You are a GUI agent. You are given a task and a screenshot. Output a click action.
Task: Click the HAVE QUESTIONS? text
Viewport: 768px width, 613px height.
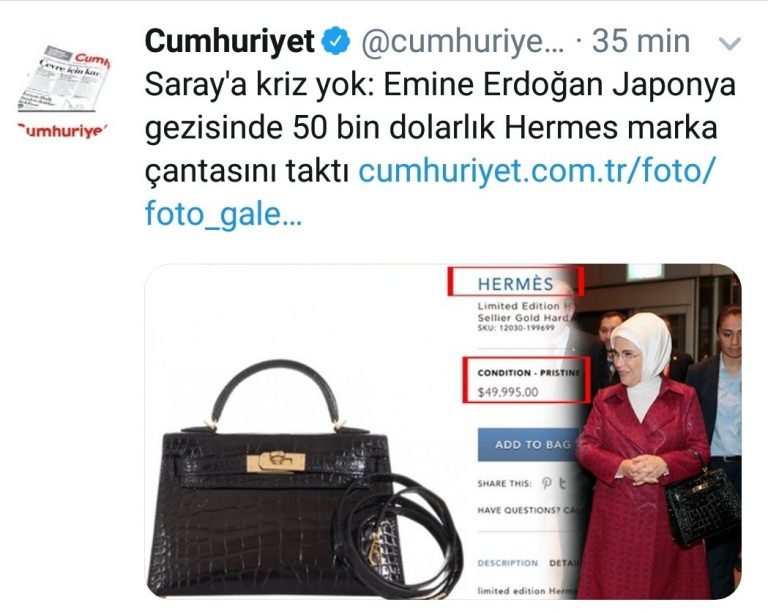518,510
